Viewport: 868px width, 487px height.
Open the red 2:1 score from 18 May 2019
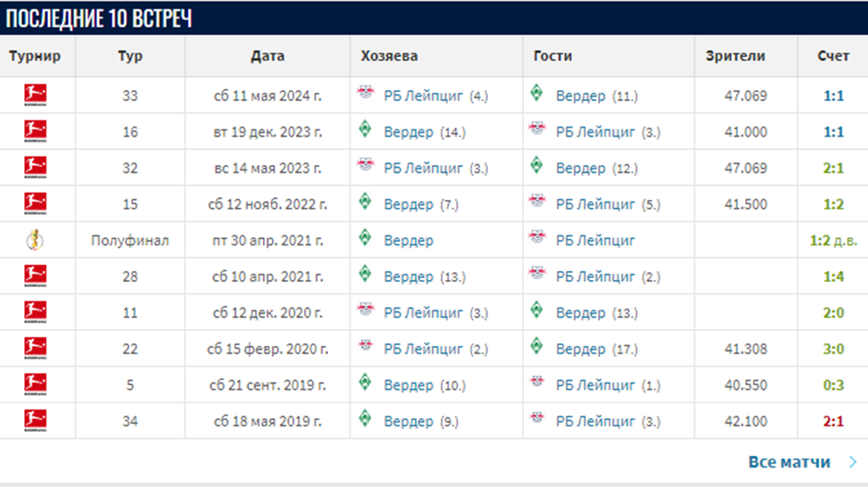point(832,421)
